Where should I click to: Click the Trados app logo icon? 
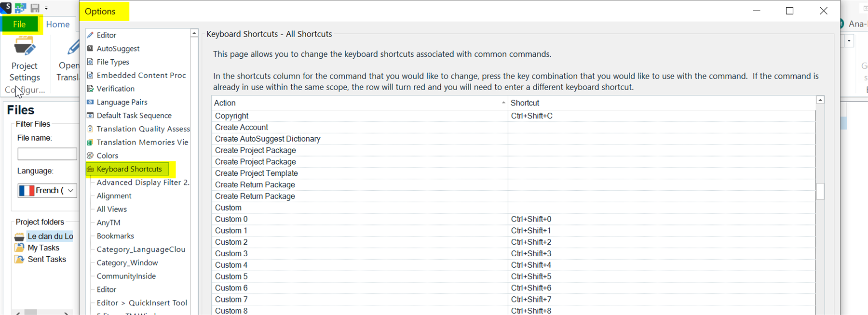pyautogui.click(x=5, y=8)
